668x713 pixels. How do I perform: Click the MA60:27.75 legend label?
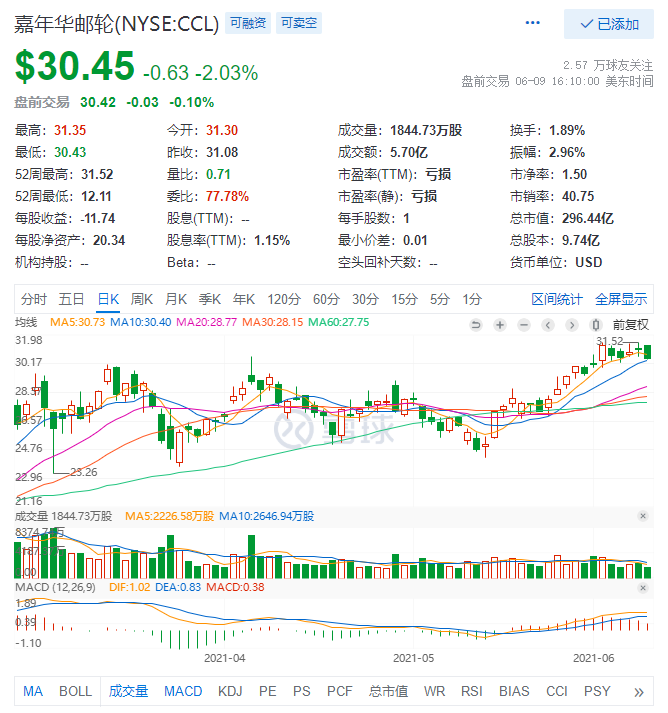click(x=339, y=322)
